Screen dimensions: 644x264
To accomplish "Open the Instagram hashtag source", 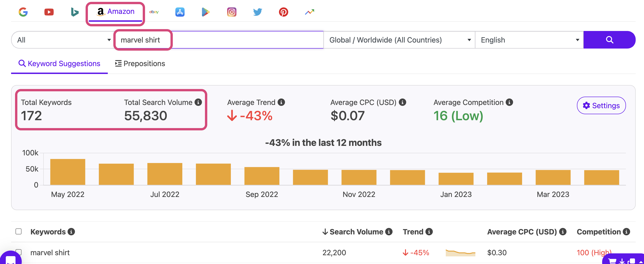I will (232, 12).
